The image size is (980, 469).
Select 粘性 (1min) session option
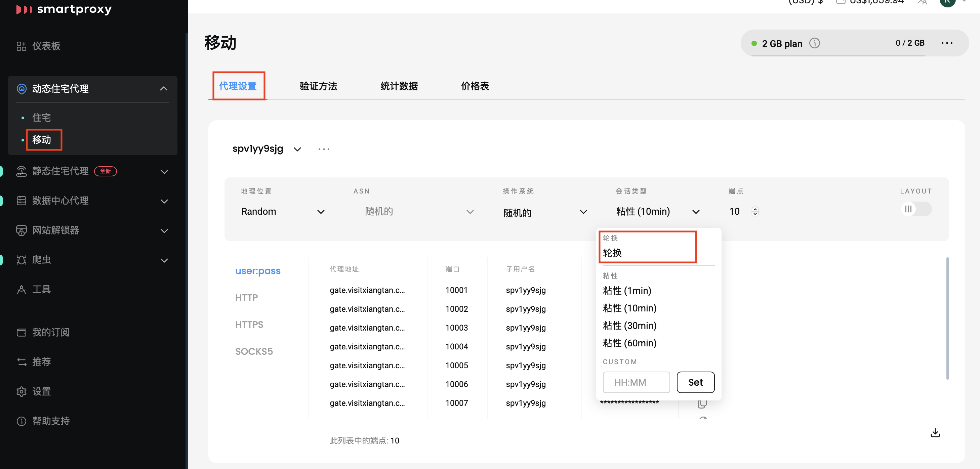point(627,290)
